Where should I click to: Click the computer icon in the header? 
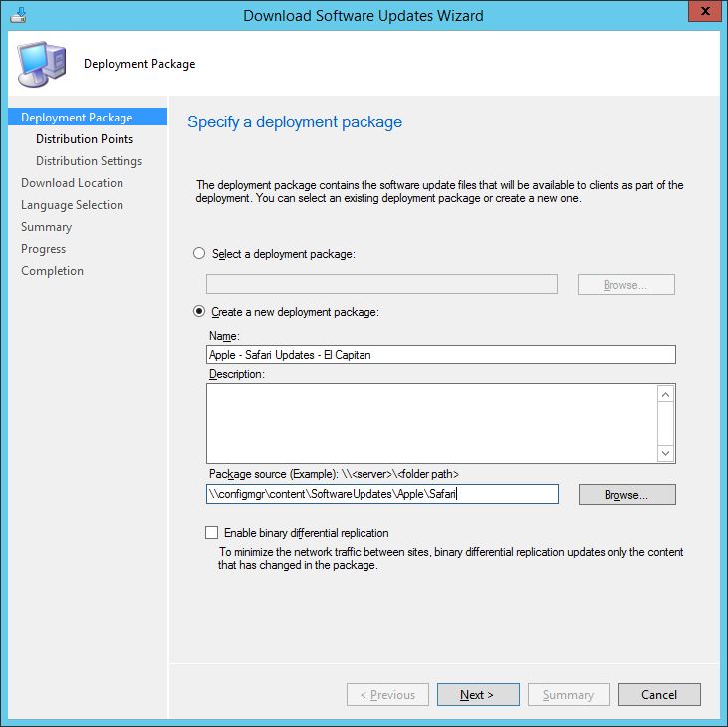tap(41, 64)
